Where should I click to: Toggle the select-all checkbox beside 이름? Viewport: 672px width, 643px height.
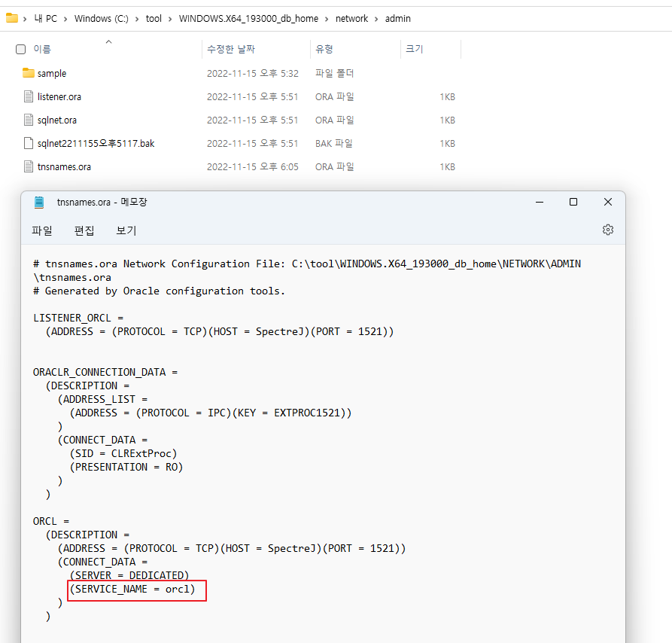[20, 49]
